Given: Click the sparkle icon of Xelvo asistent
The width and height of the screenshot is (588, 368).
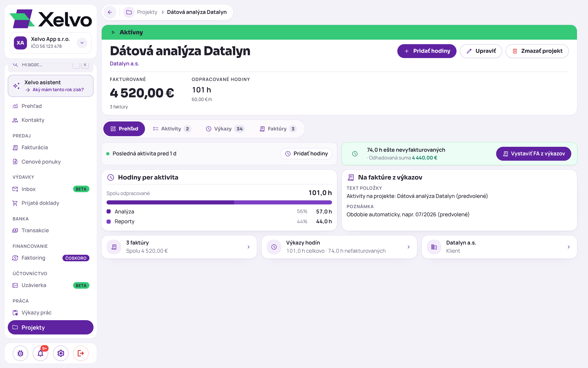Looking at the screenshot, I should [17, 86].
